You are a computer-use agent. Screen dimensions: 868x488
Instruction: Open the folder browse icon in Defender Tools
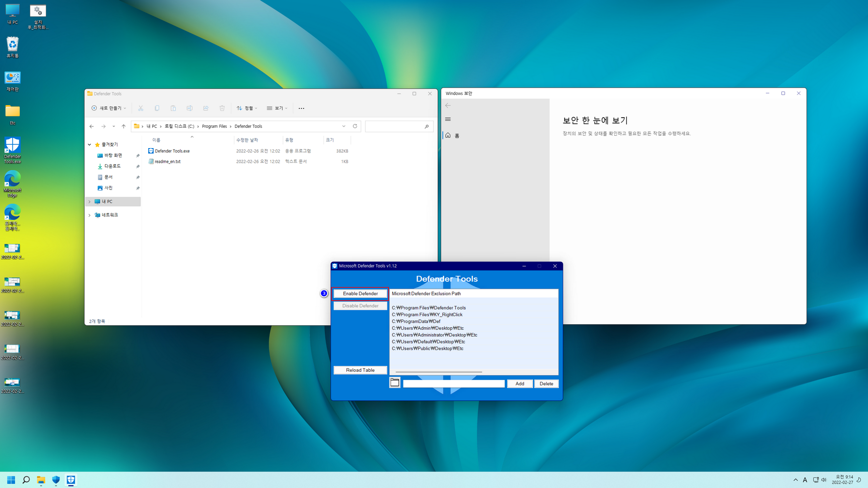395,383
